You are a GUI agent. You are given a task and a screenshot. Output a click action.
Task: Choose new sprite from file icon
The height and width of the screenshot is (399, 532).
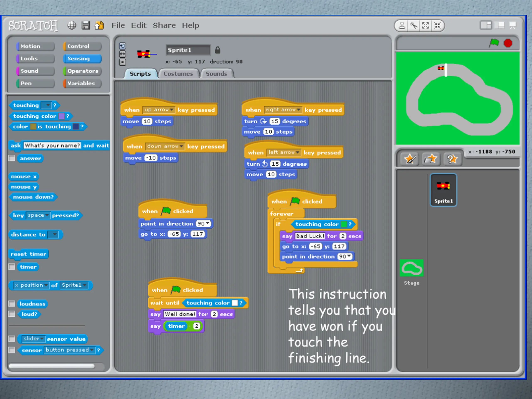(431, 159)
